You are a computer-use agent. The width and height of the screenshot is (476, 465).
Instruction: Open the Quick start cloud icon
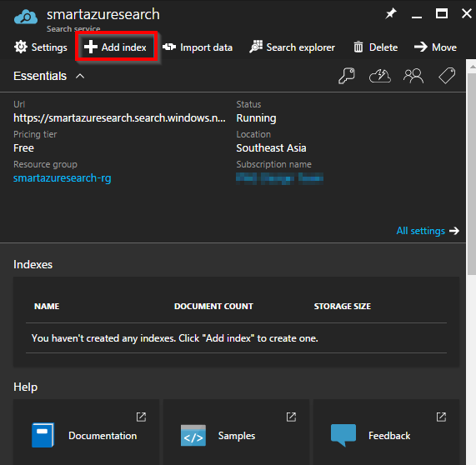click(380, 76)
